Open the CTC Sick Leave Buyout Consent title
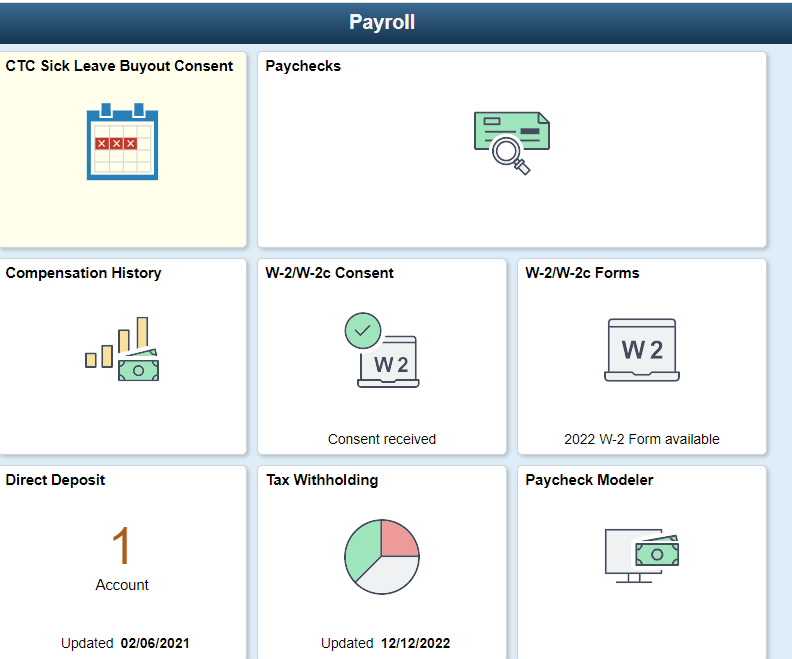 [119, 66]
